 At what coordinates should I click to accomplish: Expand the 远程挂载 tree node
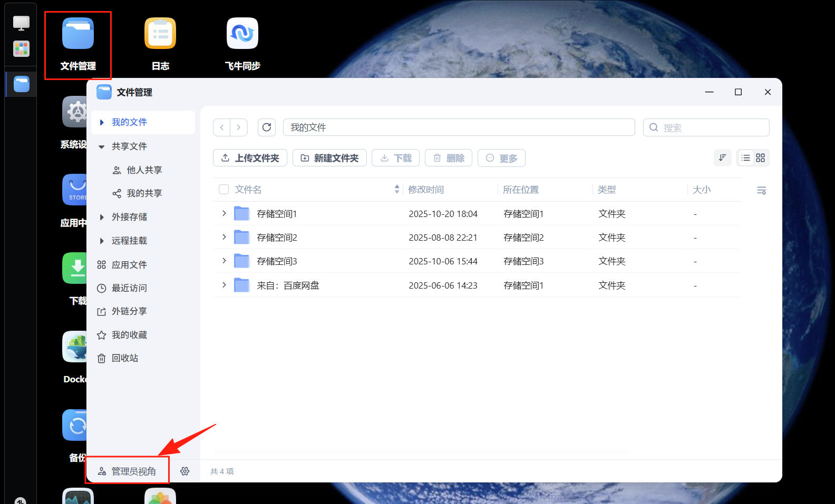pos(102,241)
